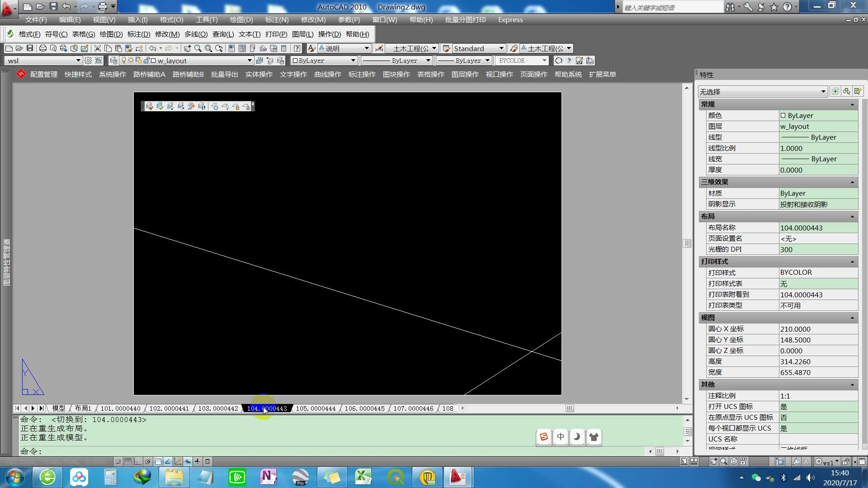Screen dimensions: 868x488
Task: Click 图层操作 toolbar button
Action: (x=465, y=75)
